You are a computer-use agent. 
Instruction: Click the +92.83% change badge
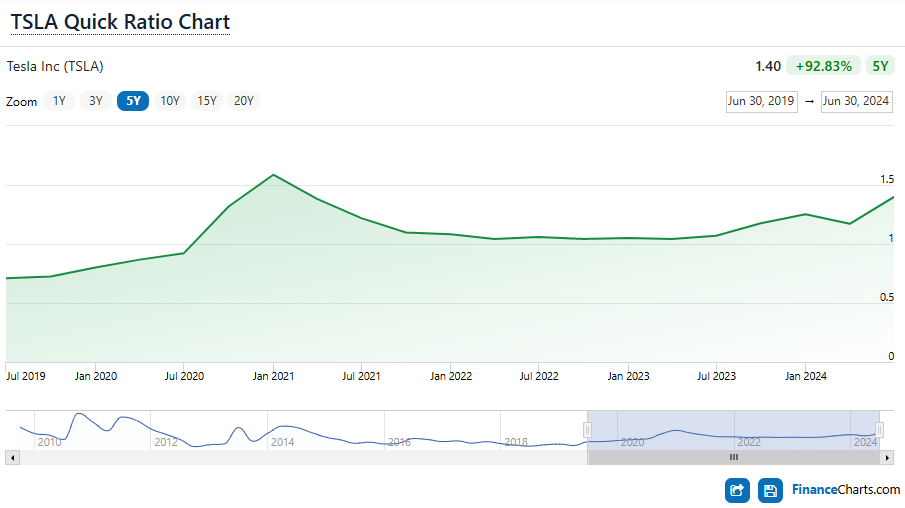tap(824, 66)
